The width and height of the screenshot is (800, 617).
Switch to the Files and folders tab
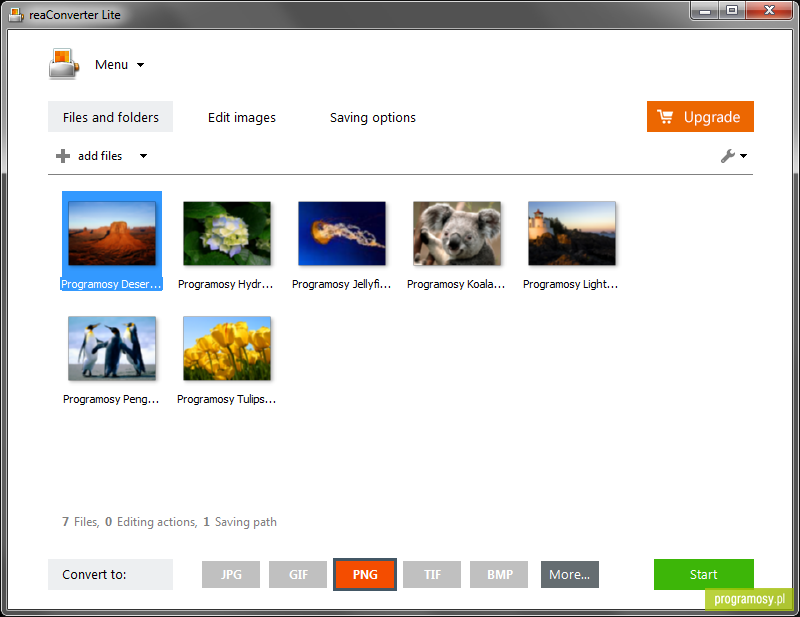pos(111,117)
